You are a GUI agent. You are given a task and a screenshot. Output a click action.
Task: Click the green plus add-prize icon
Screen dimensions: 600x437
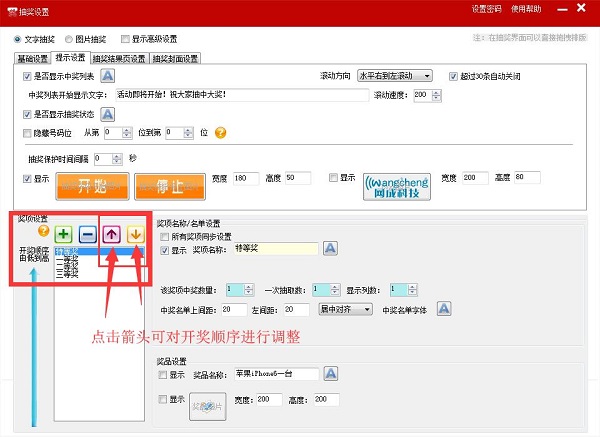(61, 234)
